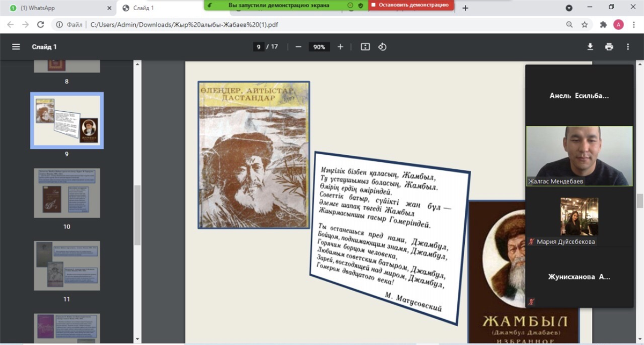
Task: Click the shield icon in sharing bar
Action: (x=360, y=5)
